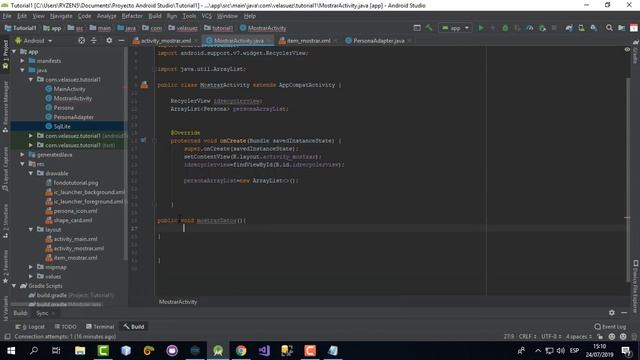Open the Navigate menu
The width and height of the screenshot is (640, 360).
tap(61, 16)
